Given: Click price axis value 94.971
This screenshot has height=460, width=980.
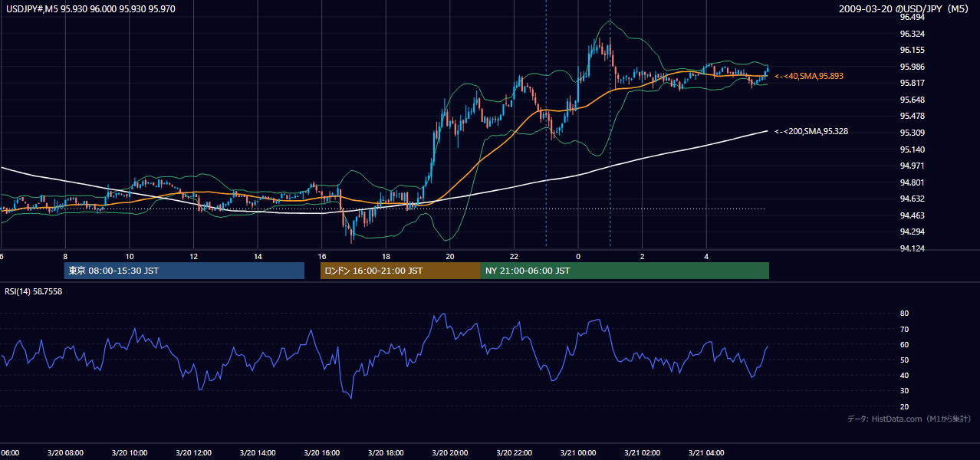Looking at the screenshot, I should point(911,166).
